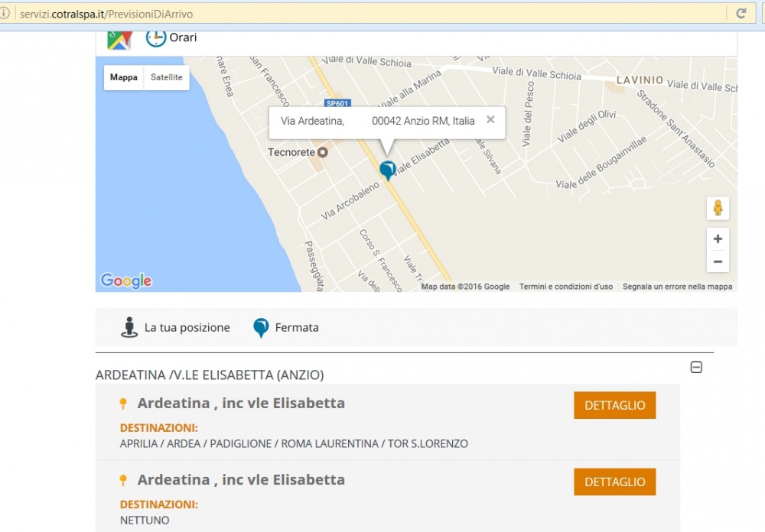The image size is (765, 532).
Task: Click the blue bus stop marker on map
Action: (387, 170)
